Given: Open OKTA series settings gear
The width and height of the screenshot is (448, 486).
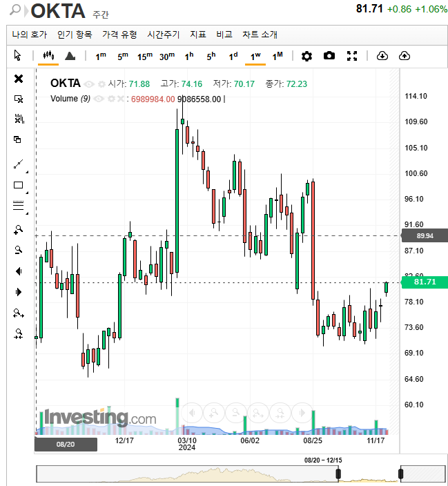Looking at the screenshot, I should click(x=101, y=84).
